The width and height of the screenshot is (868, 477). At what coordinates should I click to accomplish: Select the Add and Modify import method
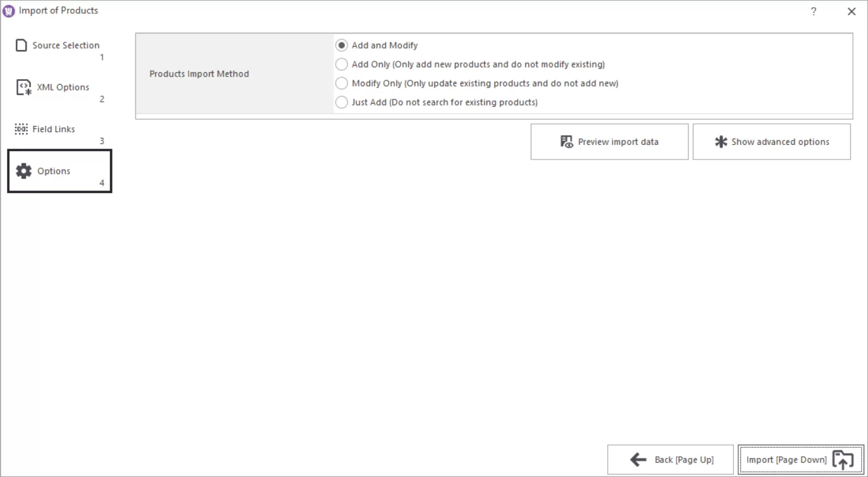click(342, 45)
